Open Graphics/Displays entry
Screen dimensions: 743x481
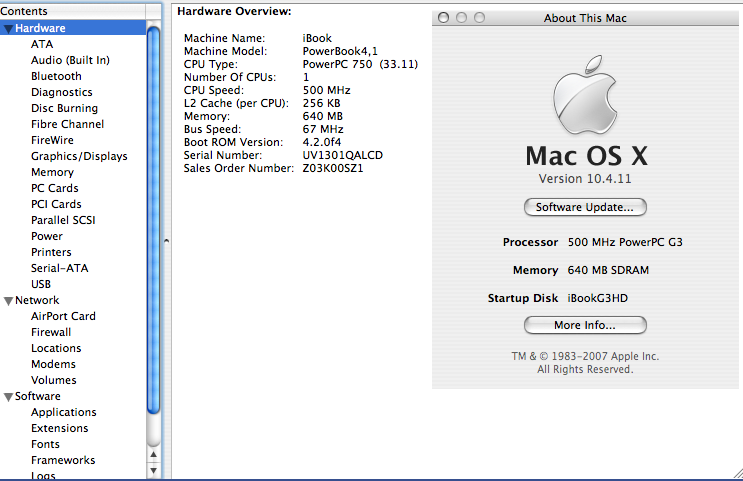point(79,156)
